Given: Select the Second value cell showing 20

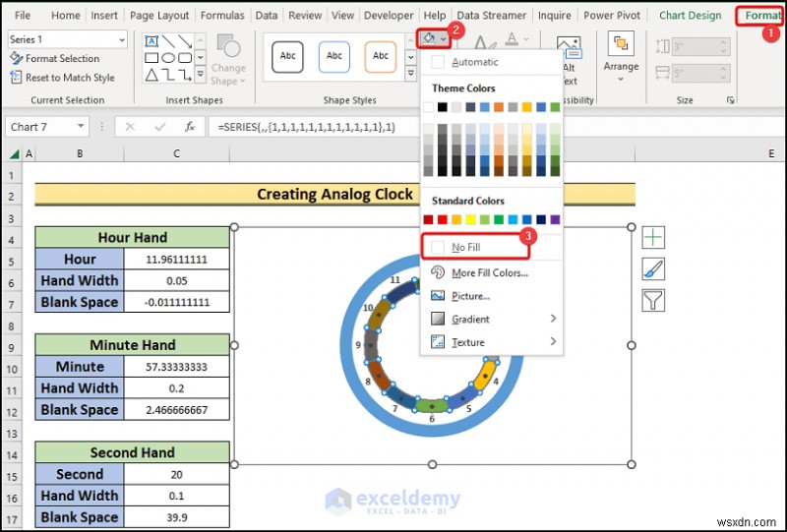Looking at the screenshot, I should pos(176,474).
